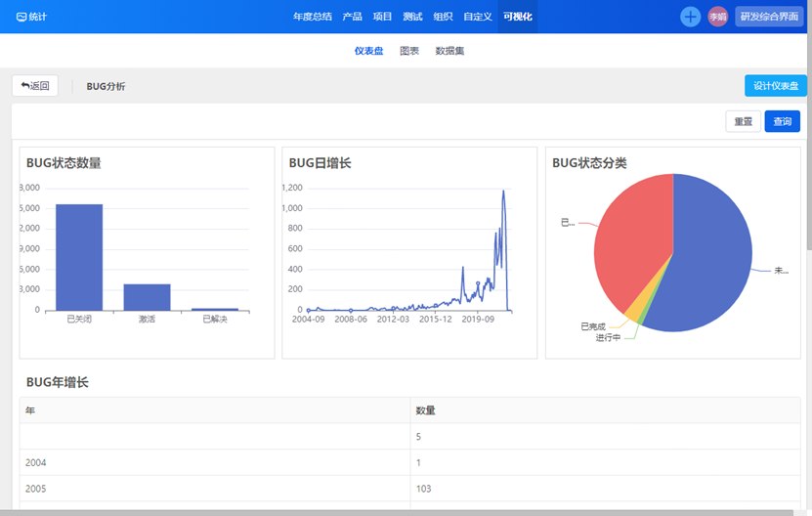The image size is (812, 516).
Task: Open the 自定义 menu item
Action: [x=478, y=17]
